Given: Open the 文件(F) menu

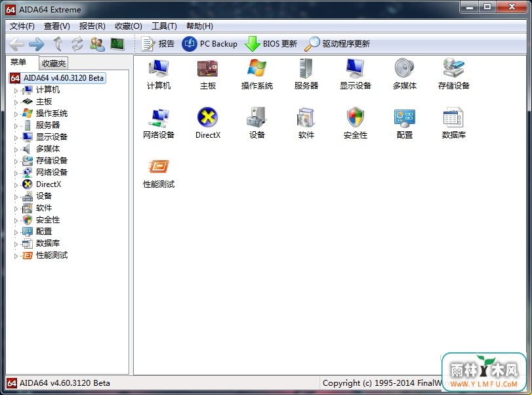Looking at the screenshot, I should click(x=22, y=26).
